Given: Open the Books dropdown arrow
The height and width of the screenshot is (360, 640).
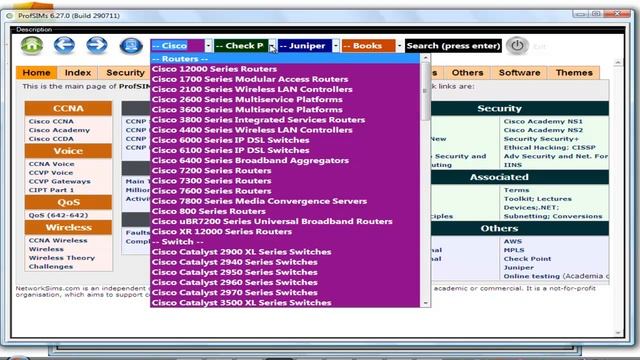Looking at the screenshot, I should tap(399, 46).
